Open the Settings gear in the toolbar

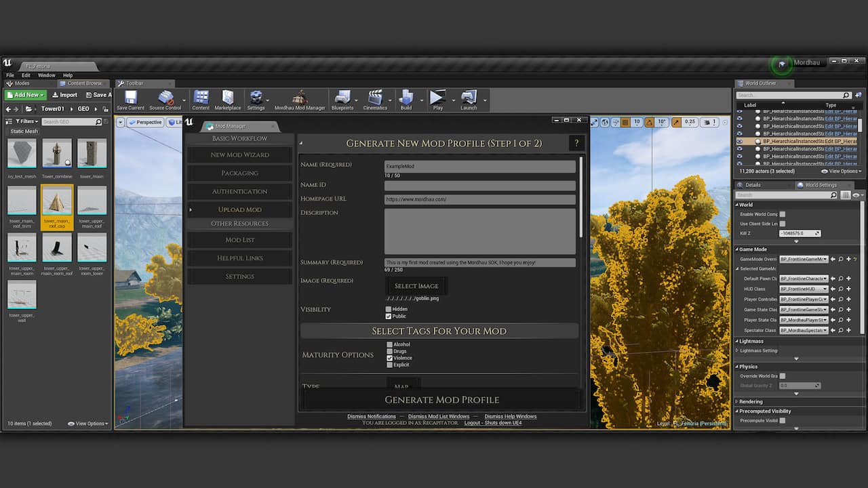point(256,100)
